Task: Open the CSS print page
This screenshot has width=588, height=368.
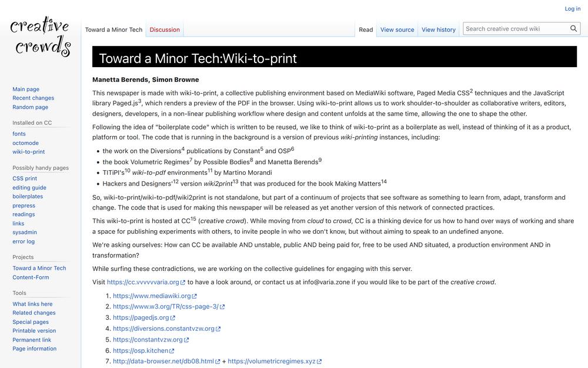Action: tap(25, 178)
